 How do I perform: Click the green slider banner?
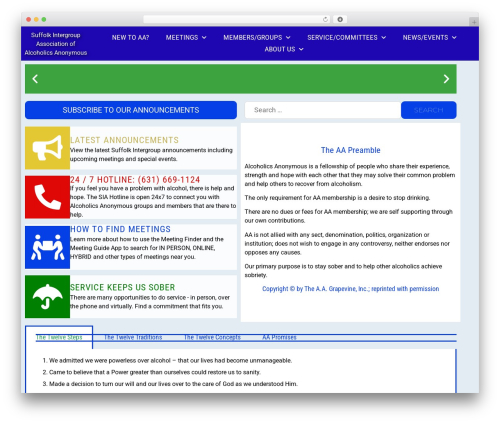pyautogui.click(x=241, y=79)
